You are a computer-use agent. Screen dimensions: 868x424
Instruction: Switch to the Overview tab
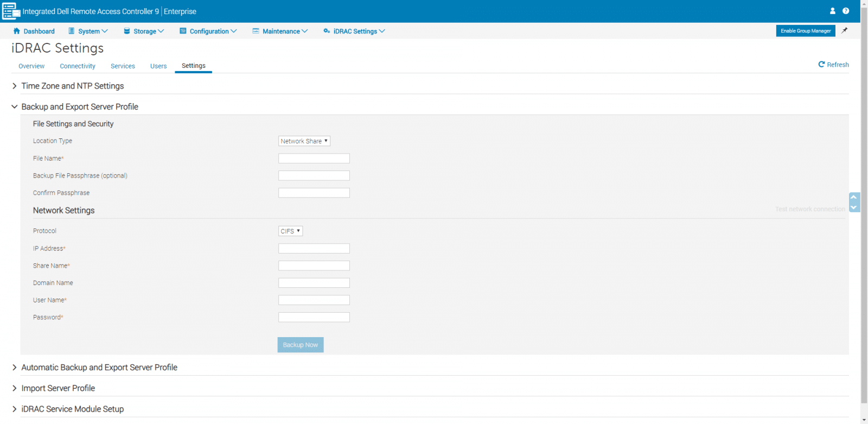(x=31, y=66)
